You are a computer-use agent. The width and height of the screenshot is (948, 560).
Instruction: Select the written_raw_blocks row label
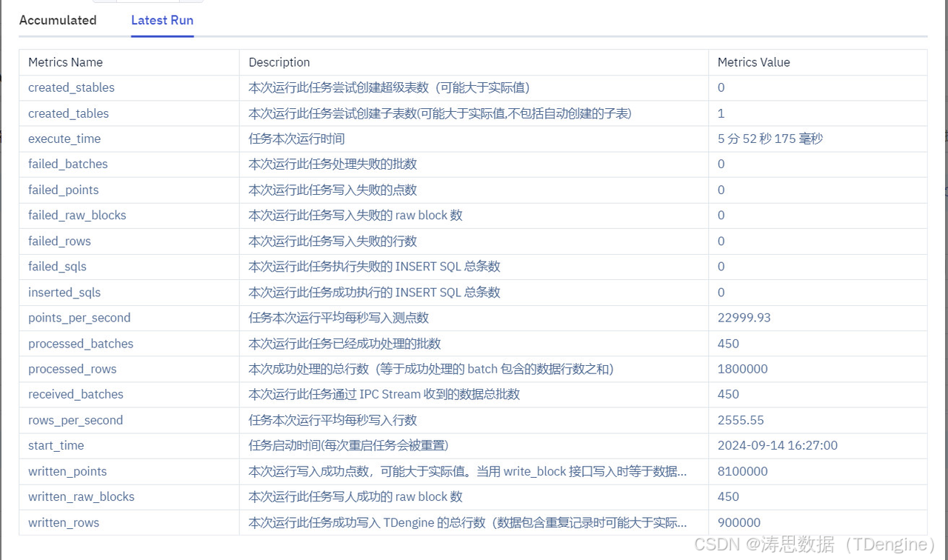[x=81, y=496]
